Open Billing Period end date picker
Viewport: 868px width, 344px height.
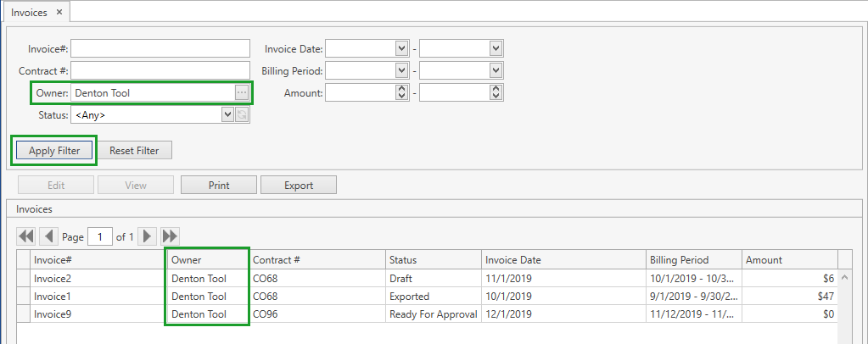tap(496, 70)
